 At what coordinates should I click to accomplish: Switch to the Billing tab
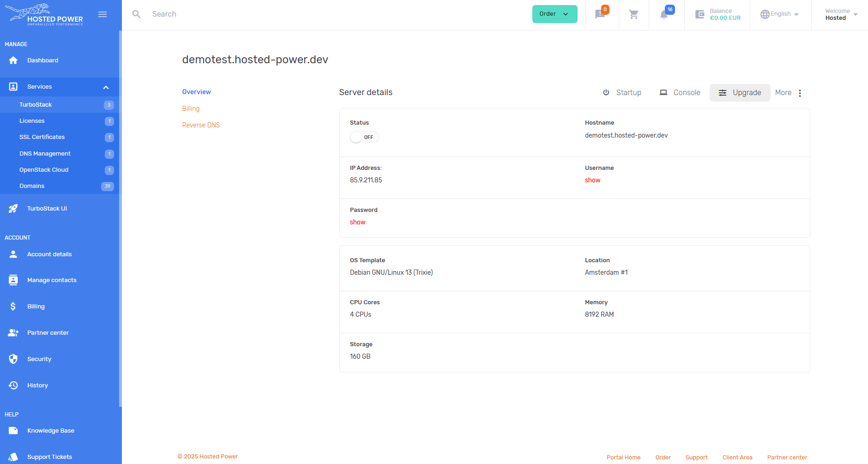pos(191,108)
